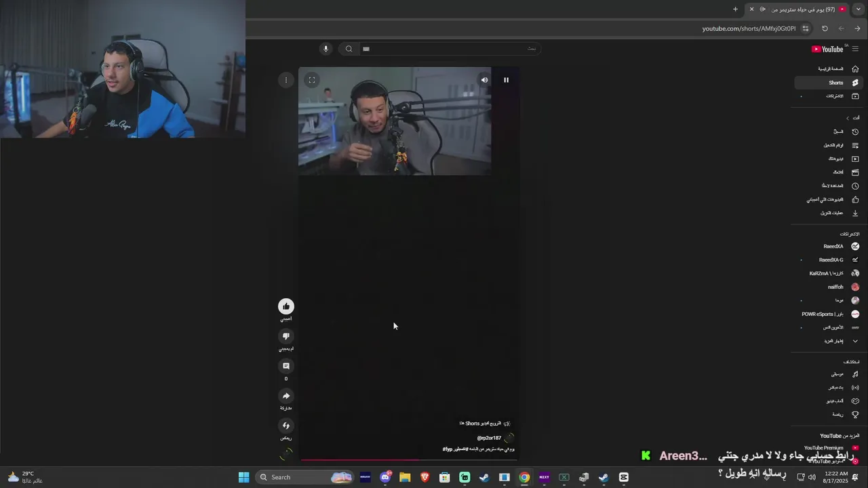Screen dimensions: 868x488
Task: Seek on the Shorts red progress bar
Action: pos(409,460)
